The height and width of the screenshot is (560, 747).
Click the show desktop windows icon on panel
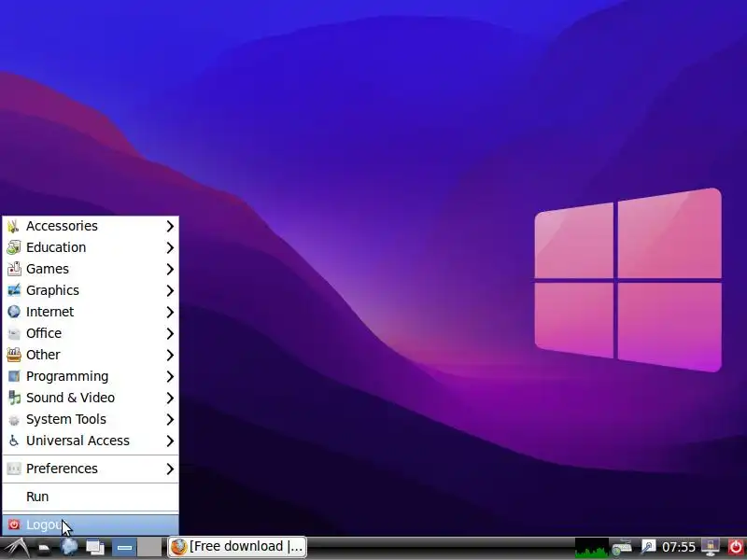pos(95,548)
